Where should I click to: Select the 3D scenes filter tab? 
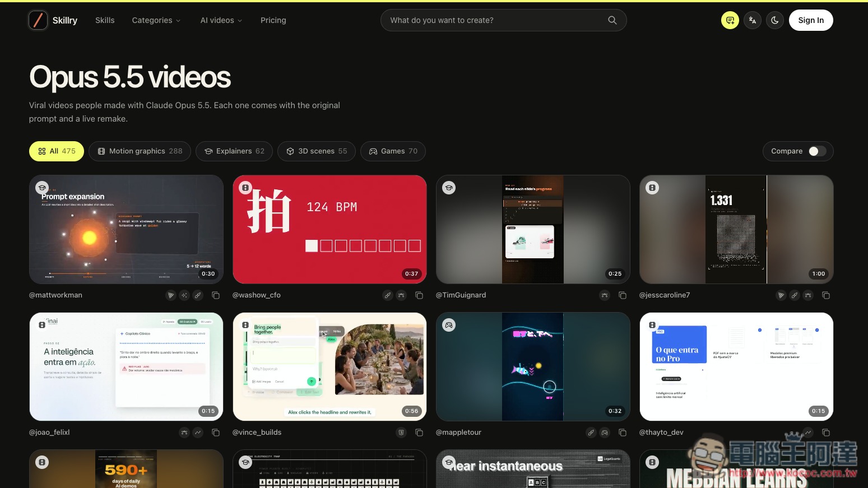point(317,151)
